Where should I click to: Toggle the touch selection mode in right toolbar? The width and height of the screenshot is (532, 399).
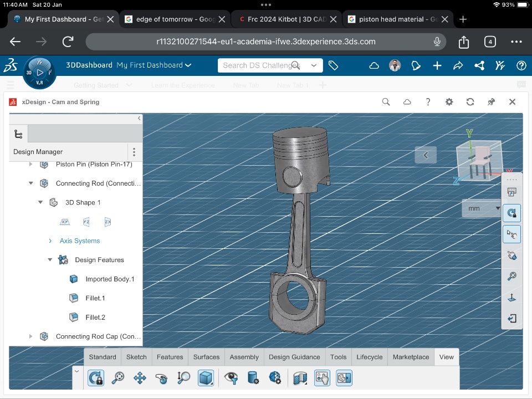click(x=511, y=234)
